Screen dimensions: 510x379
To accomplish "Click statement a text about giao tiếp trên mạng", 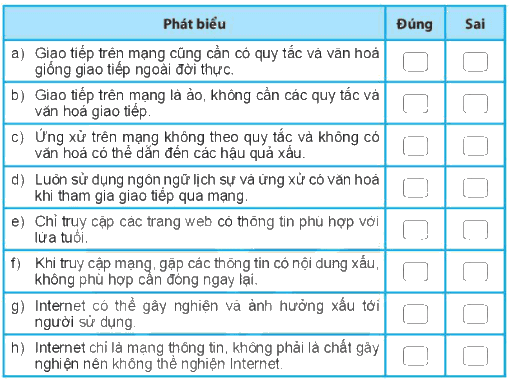I will 207,62.
